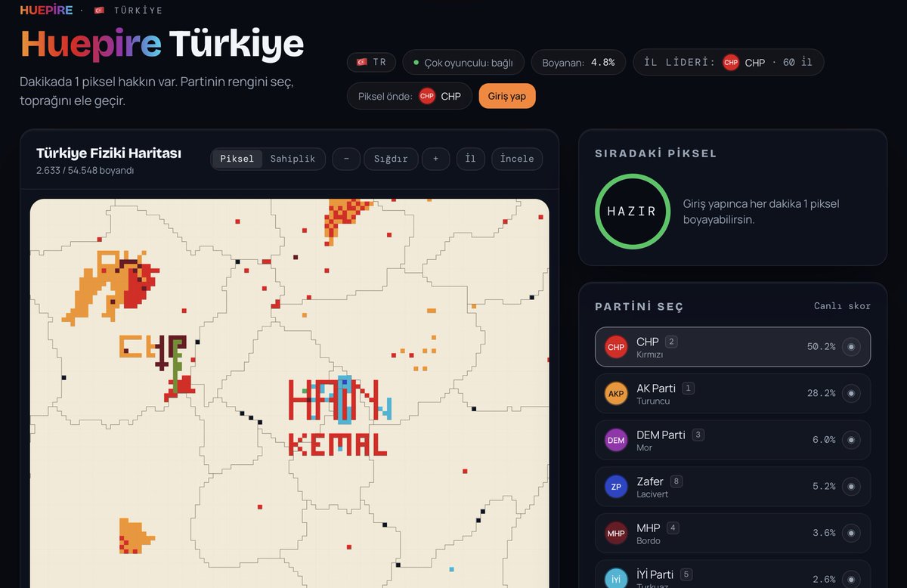Select the CHP party radio button

pyautogui.click(x=851, y=347)
